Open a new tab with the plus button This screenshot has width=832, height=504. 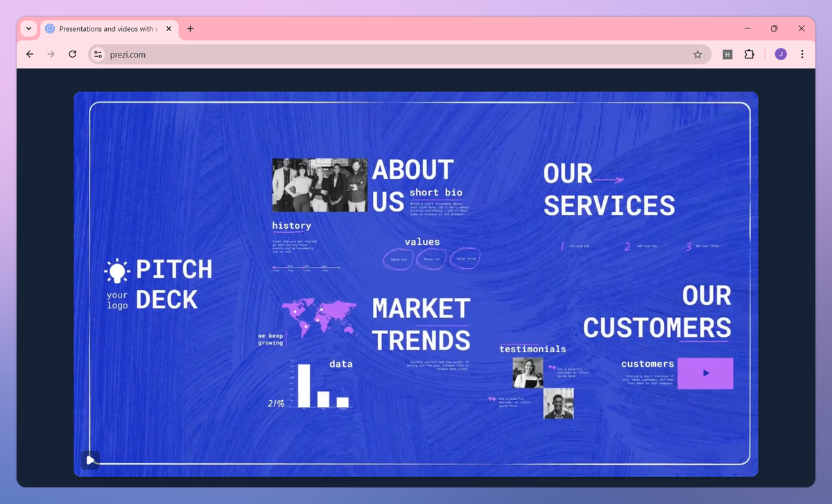(191, 28)
